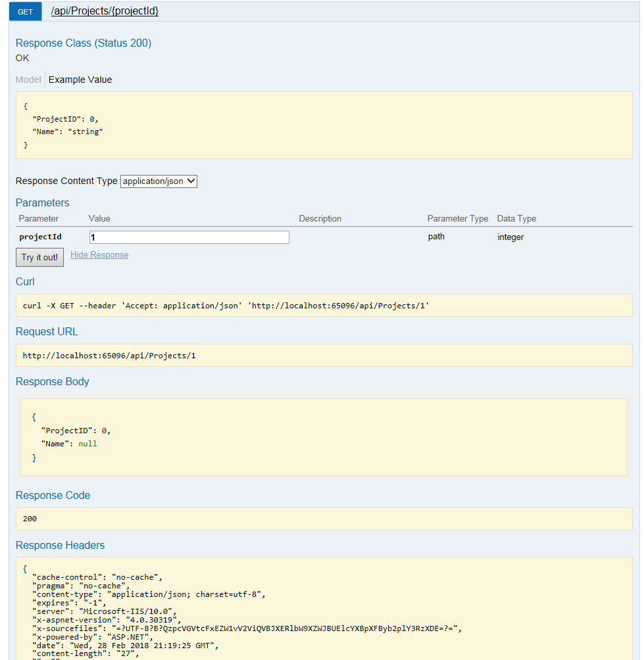
Task: Click the Response Headers content block
Action: tap(324, 608)
